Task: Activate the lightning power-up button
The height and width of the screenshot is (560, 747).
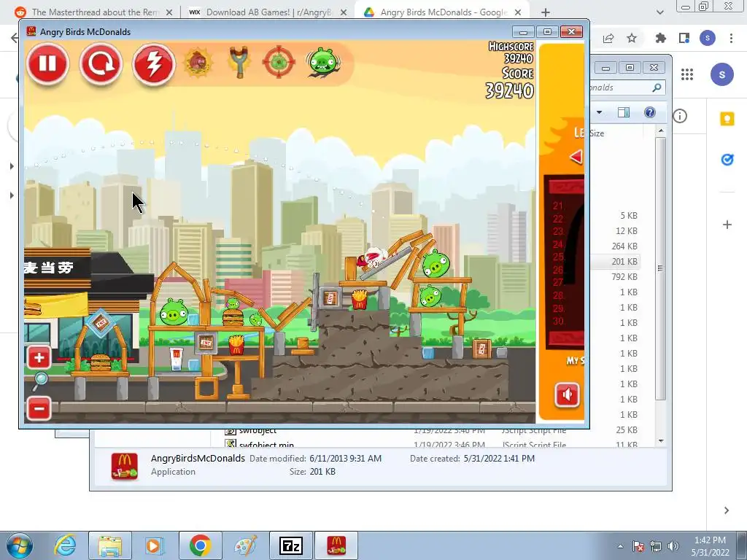Action: click(153, 64)
